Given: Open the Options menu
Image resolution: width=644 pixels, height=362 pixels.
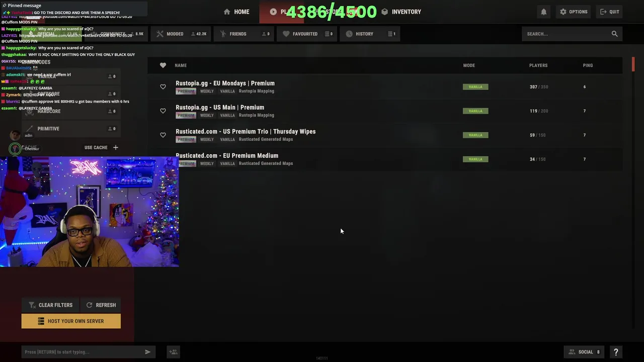Looking at the screenshot, I should click(x=573, y=12).
